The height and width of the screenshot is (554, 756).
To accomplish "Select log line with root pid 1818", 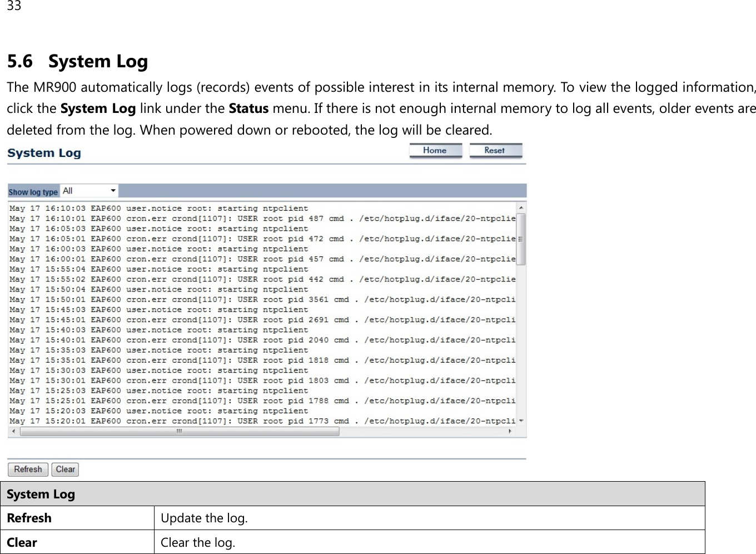I will coord(262,360).
